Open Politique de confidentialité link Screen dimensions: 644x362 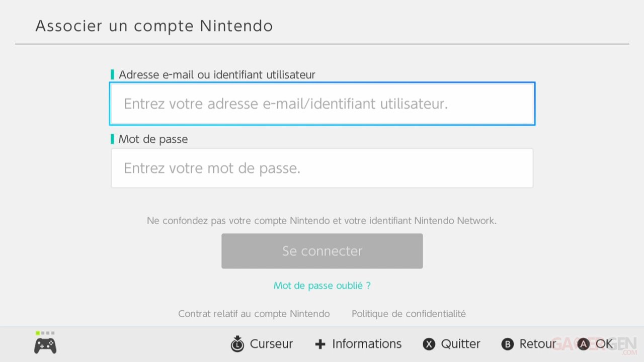coord(409,314)
